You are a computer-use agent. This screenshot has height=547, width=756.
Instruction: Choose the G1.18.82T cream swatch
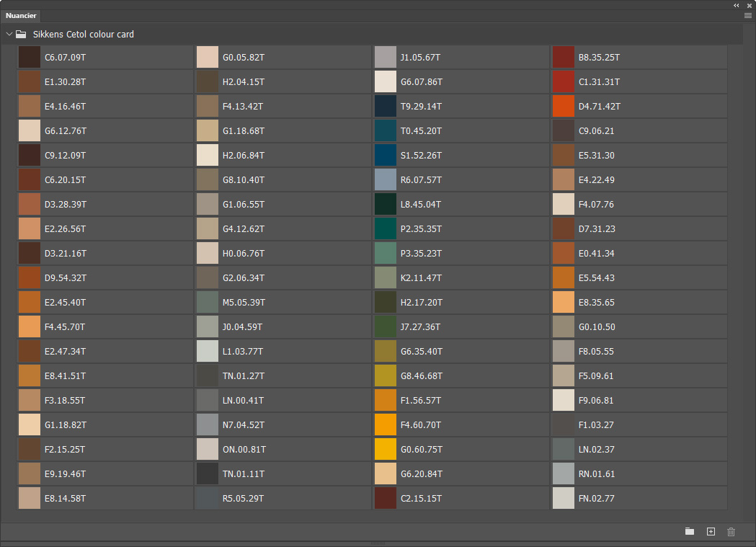pos(30,424)
